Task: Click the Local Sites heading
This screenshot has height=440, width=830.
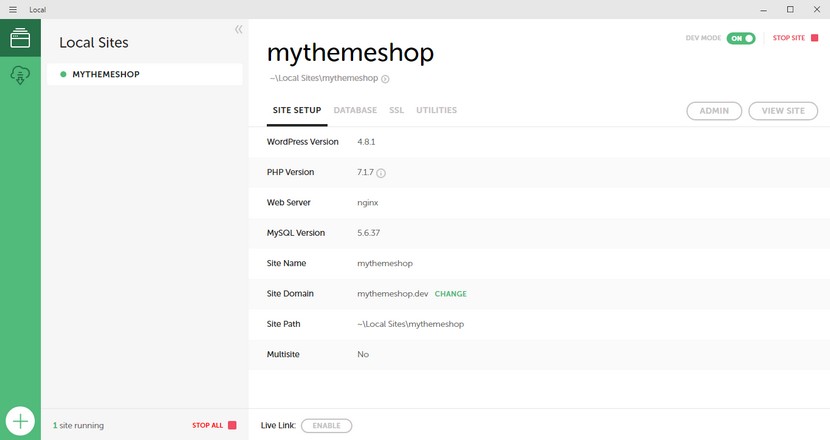Action: [94, 42]
